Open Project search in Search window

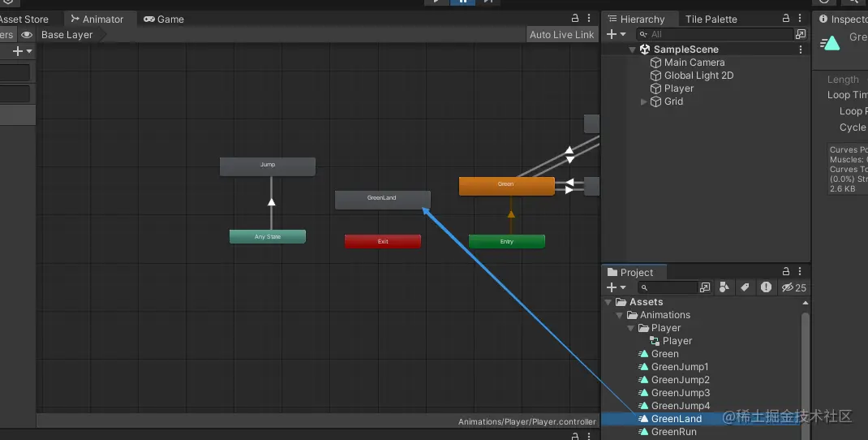[x=705, y=287]
